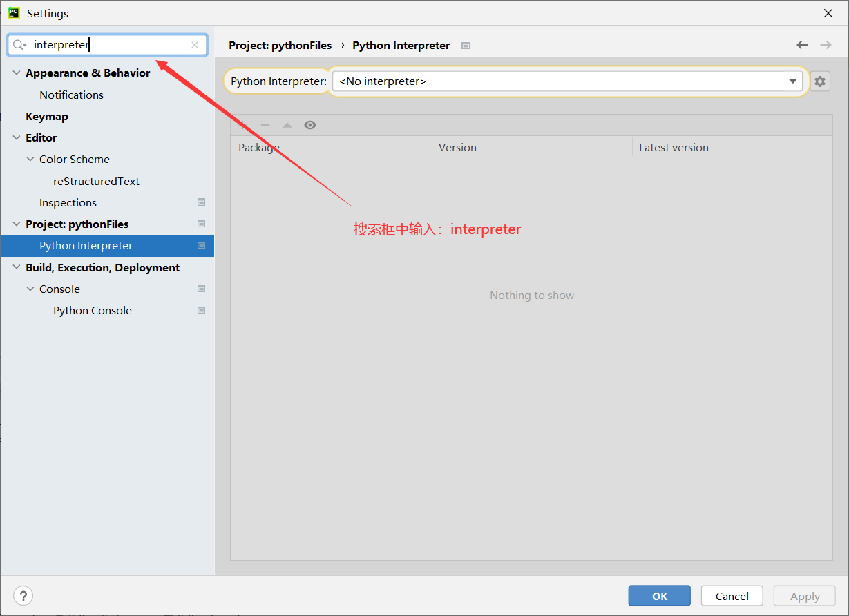Open interpreter settings via the gear icon
849x616 pixels.
click(820, 81)
